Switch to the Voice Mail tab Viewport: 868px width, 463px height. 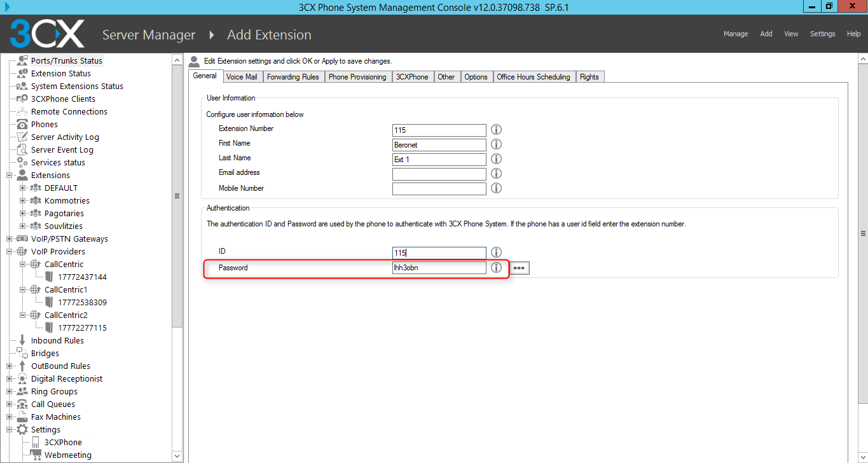[x=242, y=77]
